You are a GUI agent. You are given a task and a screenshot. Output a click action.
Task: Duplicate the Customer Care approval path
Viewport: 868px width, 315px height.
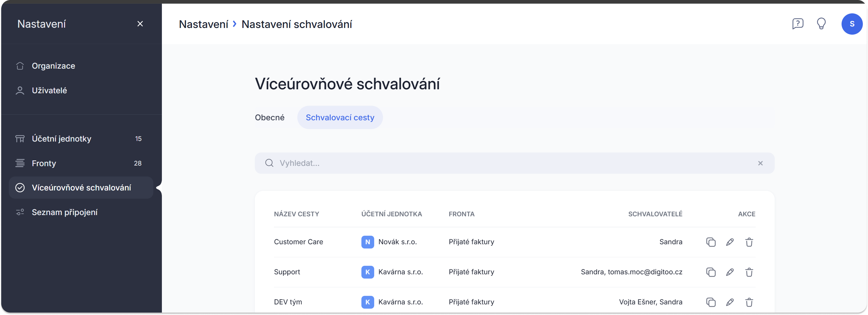tap(711, 242)
